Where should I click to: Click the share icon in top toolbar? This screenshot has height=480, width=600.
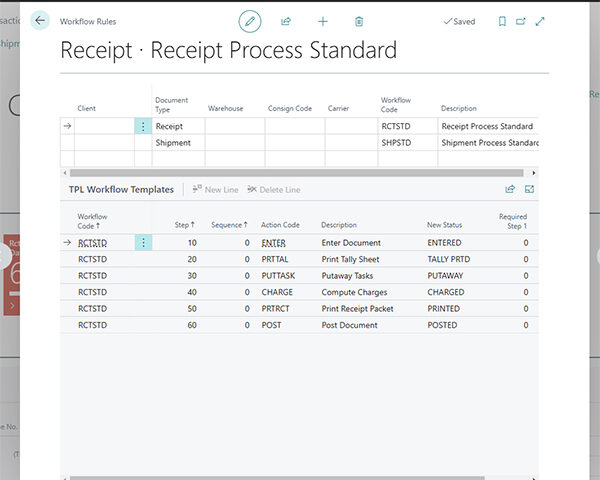[x=286, y=21]
